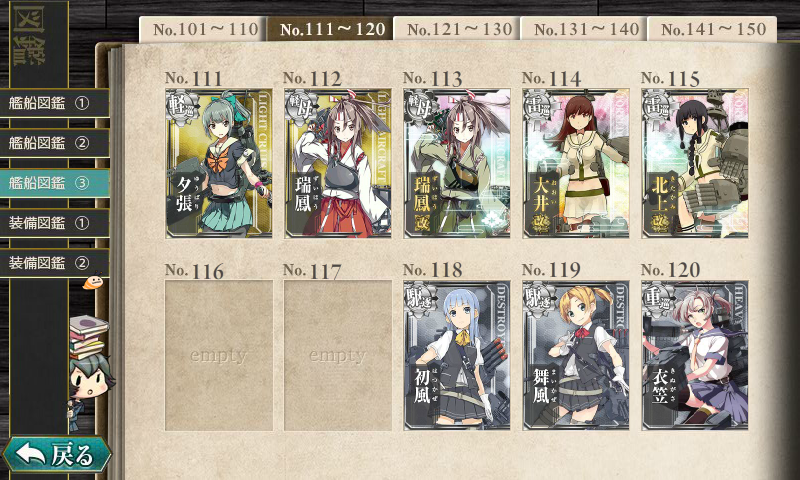
Task: Switch to the No.121～130 tab
Action: coord(457,29)
